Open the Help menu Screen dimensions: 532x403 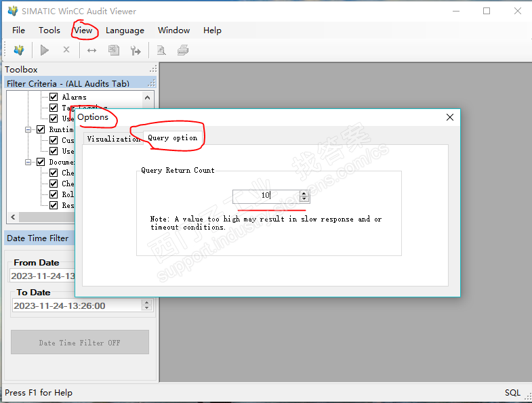(212, 30)
